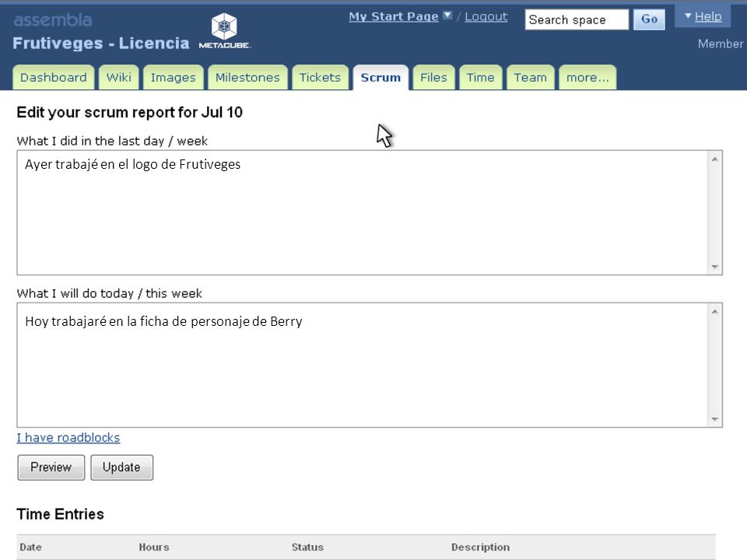Screen dimensions: 747x560
Task: Go to the Milestones tab
Action: [x=247, y=77]
